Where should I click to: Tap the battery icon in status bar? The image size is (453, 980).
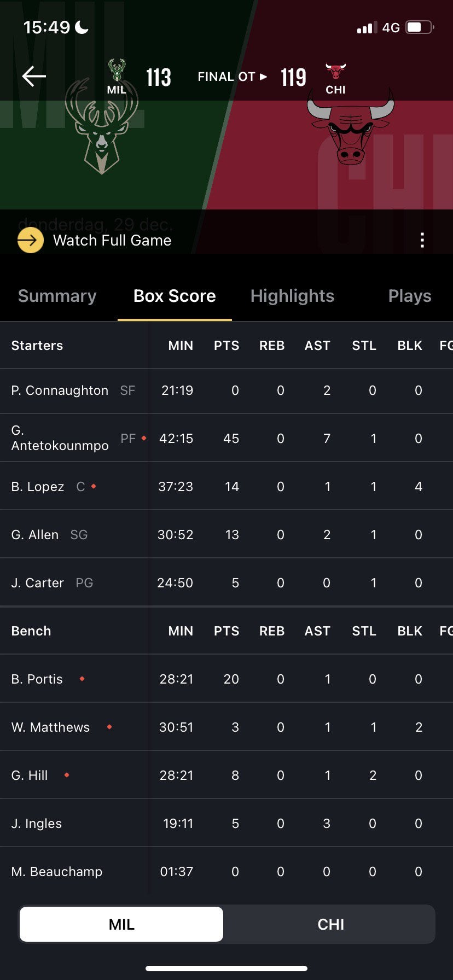419,27
